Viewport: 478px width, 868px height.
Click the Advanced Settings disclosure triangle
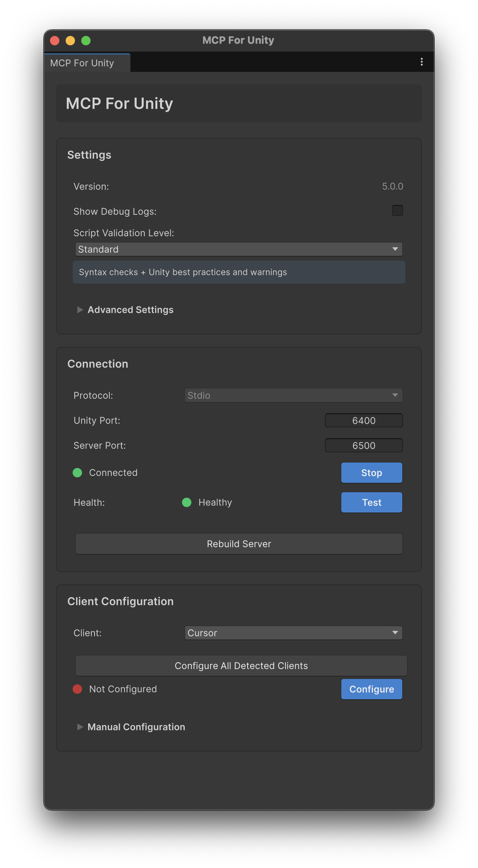[80, 310]
